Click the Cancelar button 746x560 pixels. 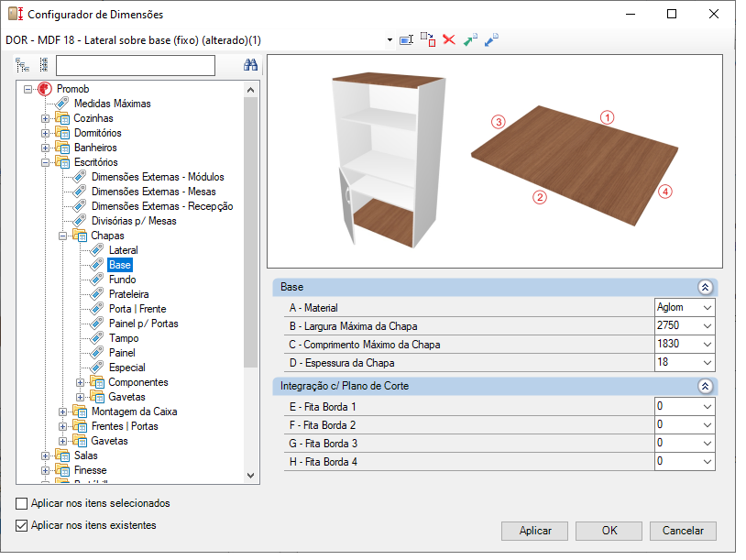pos(683,531)
